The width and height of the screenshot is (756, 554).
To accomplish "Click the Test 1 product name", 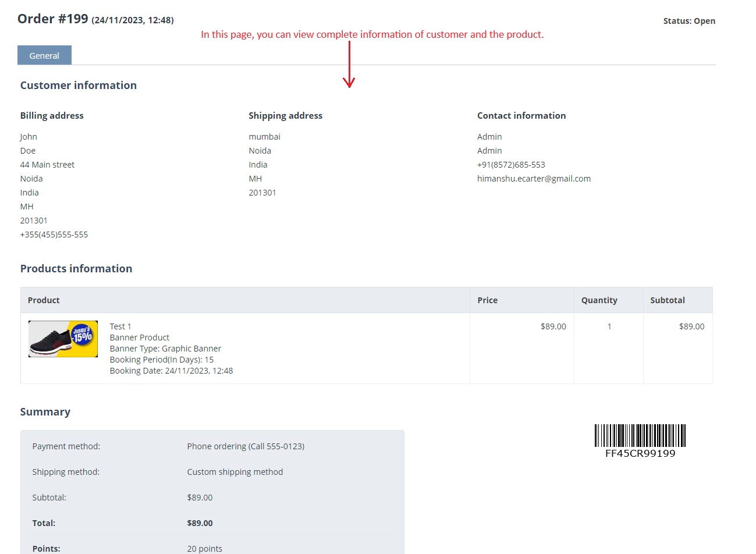I will coord(120,326).
